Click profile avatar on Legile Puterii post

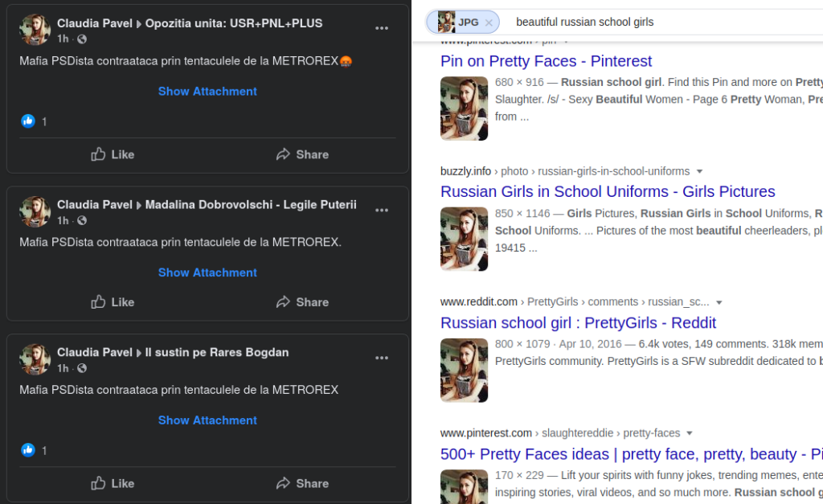pos(35,211)
